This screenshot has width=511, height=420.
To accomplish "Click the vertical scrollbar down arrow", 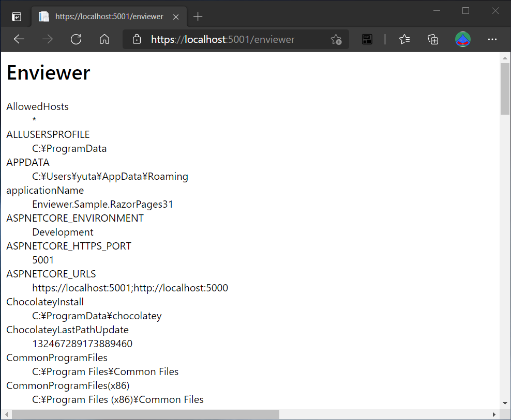I will (505, 402).
